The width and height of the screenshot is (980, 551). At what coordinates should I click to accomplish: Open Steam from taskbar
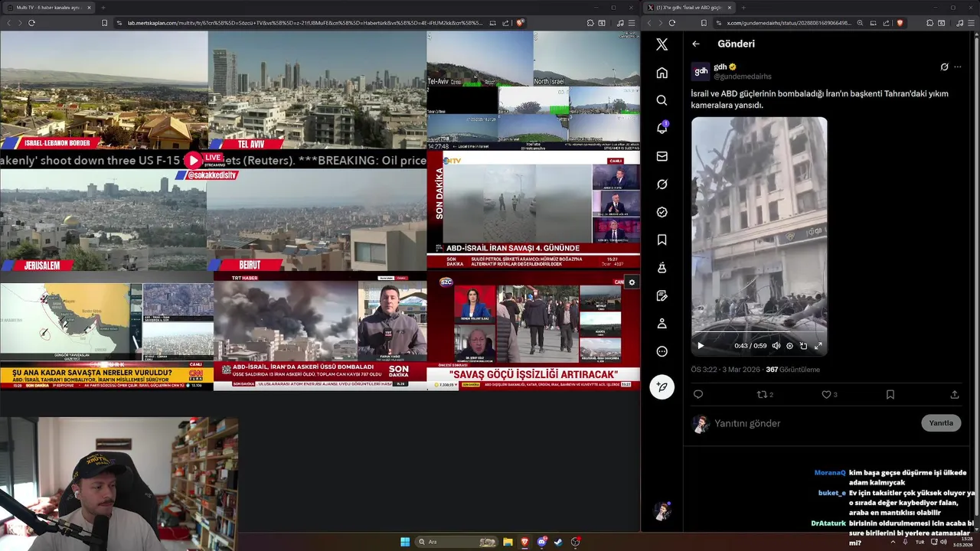[559, 542]
